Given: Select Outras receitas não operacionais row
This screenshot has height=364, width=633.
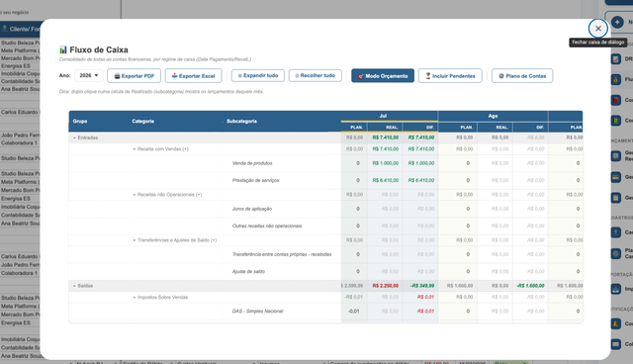Looking at the screenshot, I should [267, 226].
